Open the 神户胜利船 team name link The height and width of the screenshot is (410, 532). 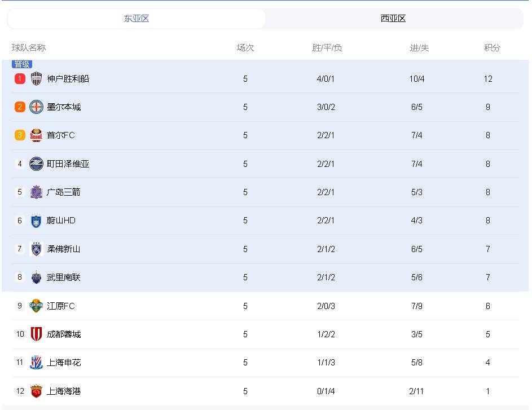click(x=68, y=79)
